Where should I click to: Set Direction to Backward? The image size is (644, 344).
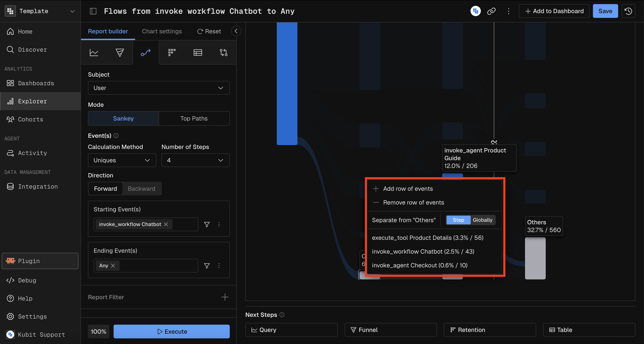point(142,189)
